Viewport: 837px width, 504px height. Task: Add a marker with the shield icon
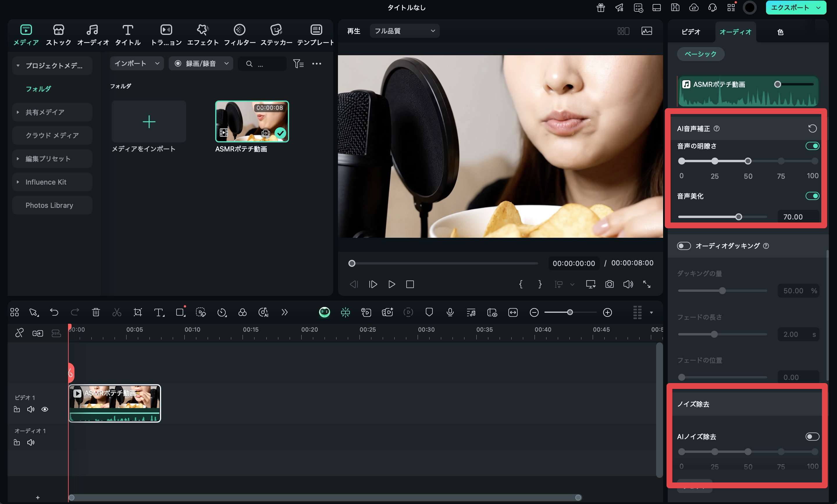(429, 312)
